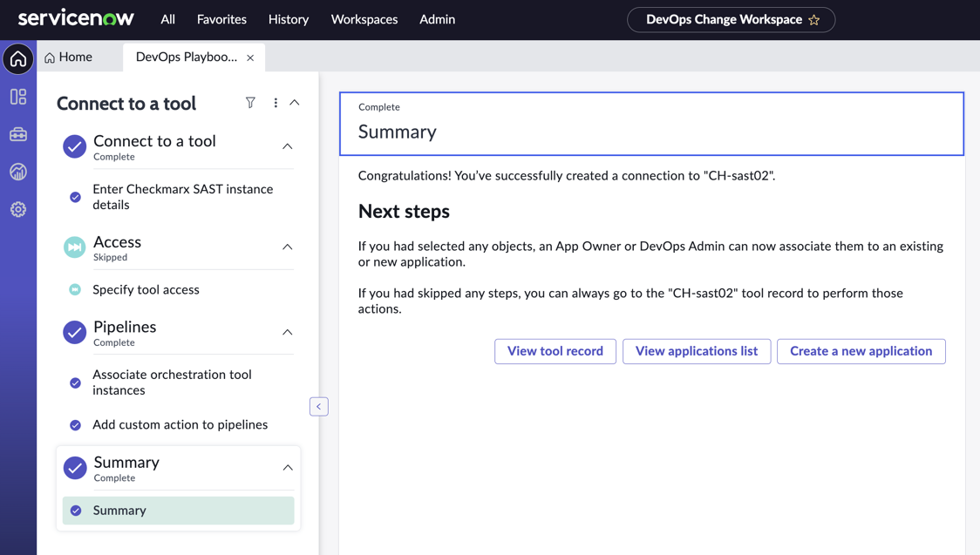
Task: Click View applications list button
Action: pyautogui.click(x=697, y=351)
